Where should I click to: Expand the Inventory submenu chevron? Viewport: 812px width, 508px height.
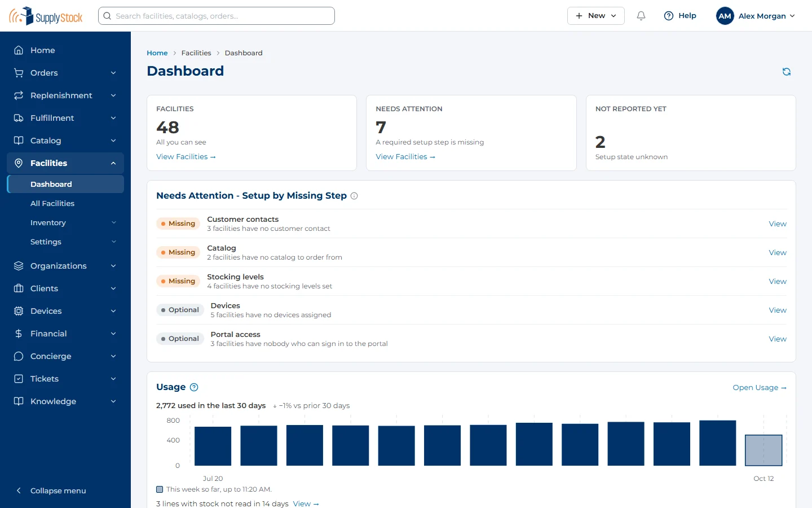click(114, 223)
